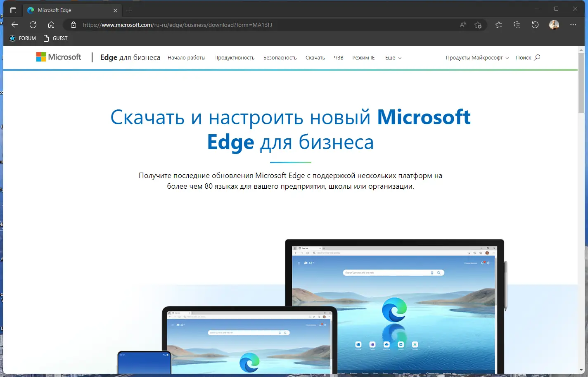Click the scrollbar down arrow
588x377 pixels.
tap(581, 370)
